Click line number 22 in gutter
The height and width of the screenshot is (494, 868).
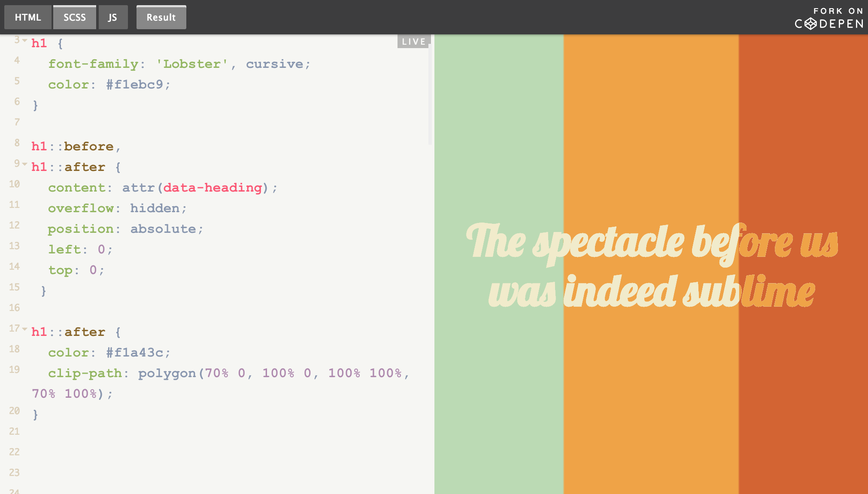14,452
